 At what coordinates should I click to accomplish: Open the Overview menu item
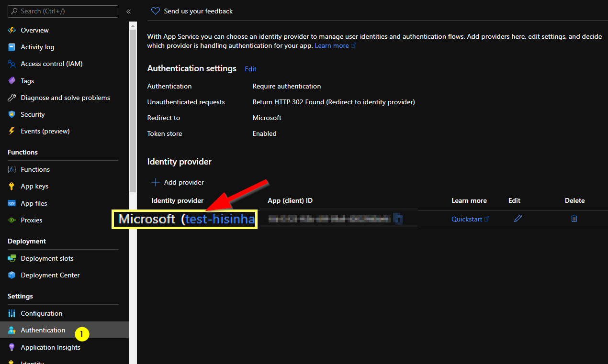[64, 30]
